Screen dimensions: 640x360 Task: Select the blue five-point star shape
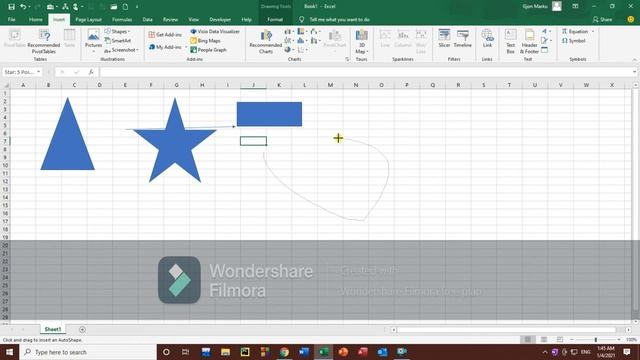[x=175, y=143]
